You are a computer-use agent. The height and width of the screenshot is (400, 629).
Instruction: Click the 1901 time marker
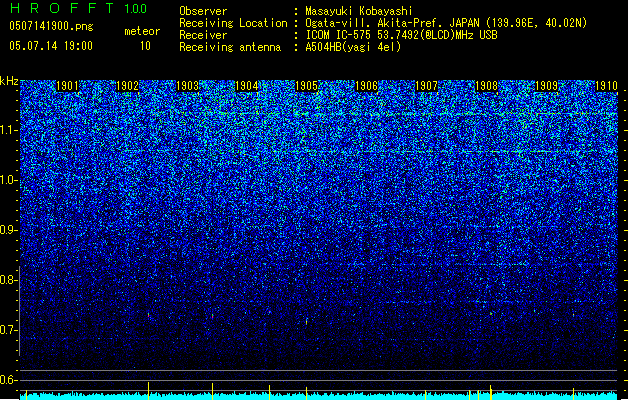(67, 86)
